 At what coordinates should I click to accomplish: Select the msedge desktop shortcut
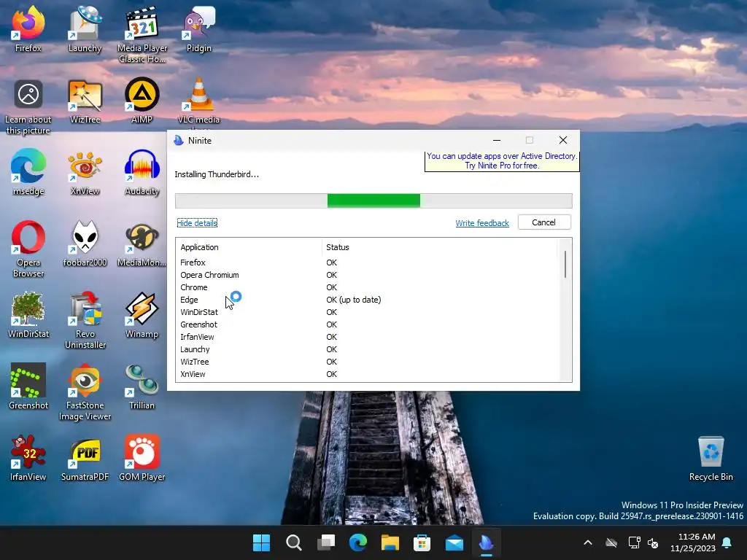[28, 172]
